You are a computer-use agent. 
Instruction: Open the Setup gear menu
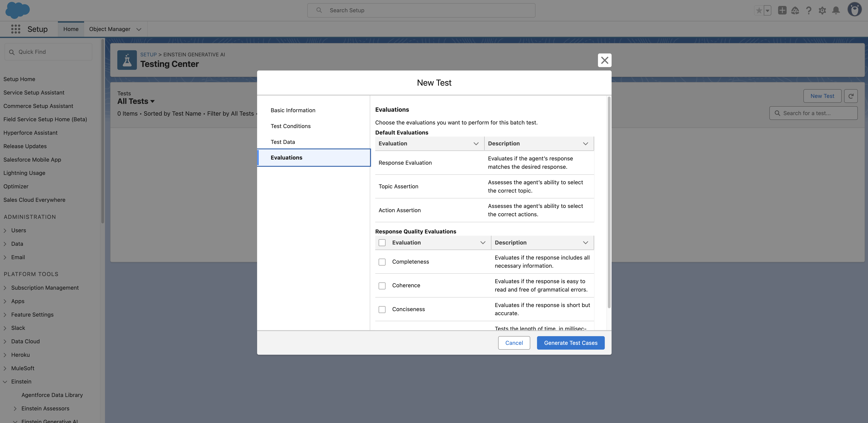[822, 10]
